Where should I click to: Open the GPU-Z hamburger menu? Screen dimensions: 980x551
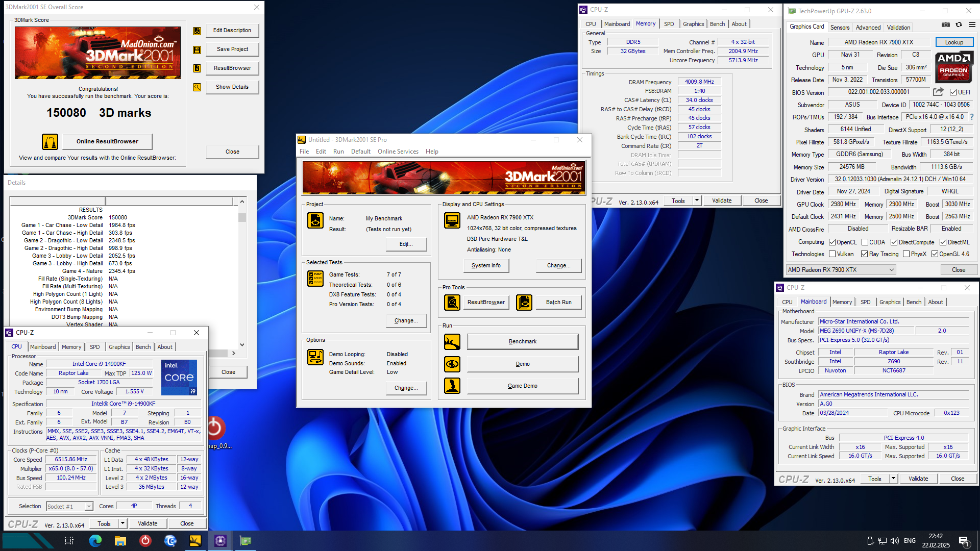[x=972, y=24]
